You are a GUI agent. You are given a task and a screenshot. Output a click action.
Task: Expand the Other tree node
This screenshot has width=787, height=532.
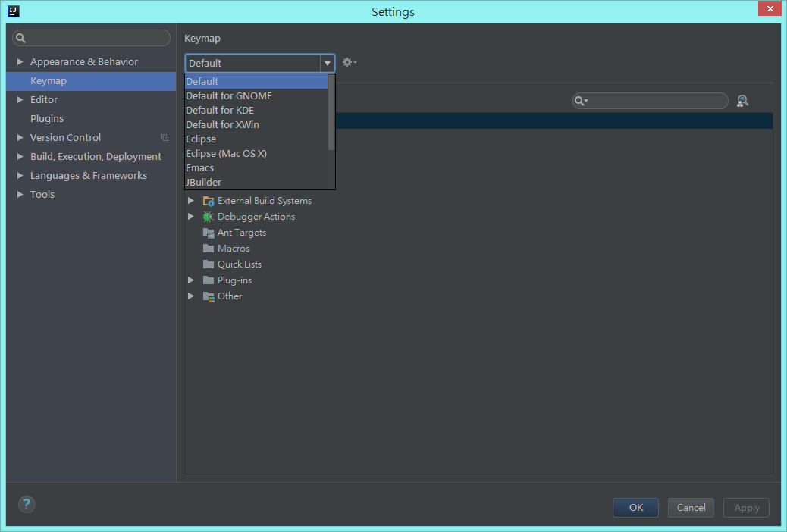point(191,296)
